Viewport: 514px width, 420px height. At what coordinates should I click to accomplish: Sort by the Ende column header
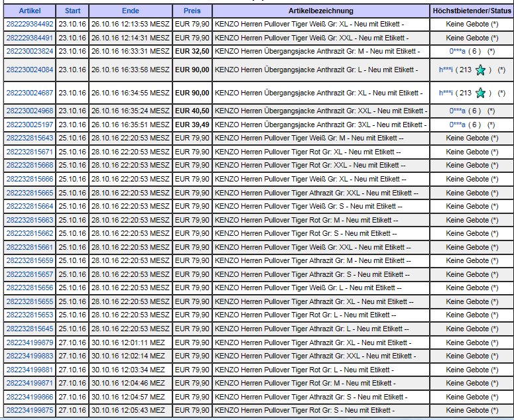pyautogui.click(x=131, y=11)
